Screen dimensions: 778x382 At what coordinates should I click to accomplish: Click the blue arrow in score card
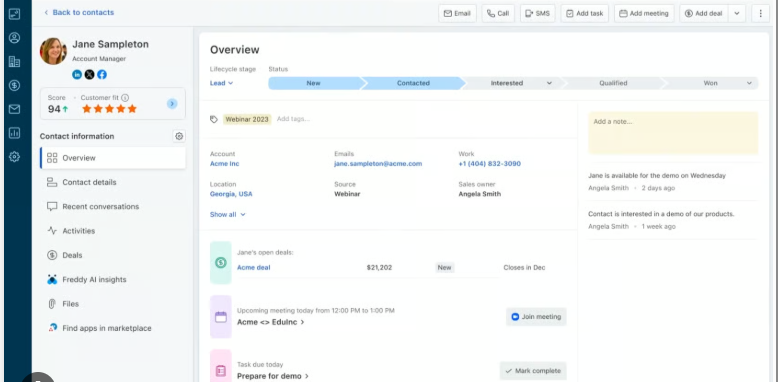point(172,103)
